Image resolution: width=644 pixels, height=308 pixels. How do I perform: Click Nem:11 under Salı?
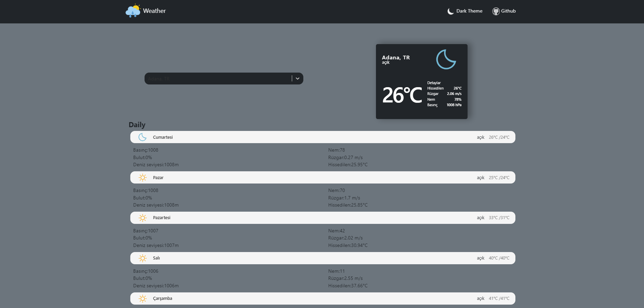point(336,271)
